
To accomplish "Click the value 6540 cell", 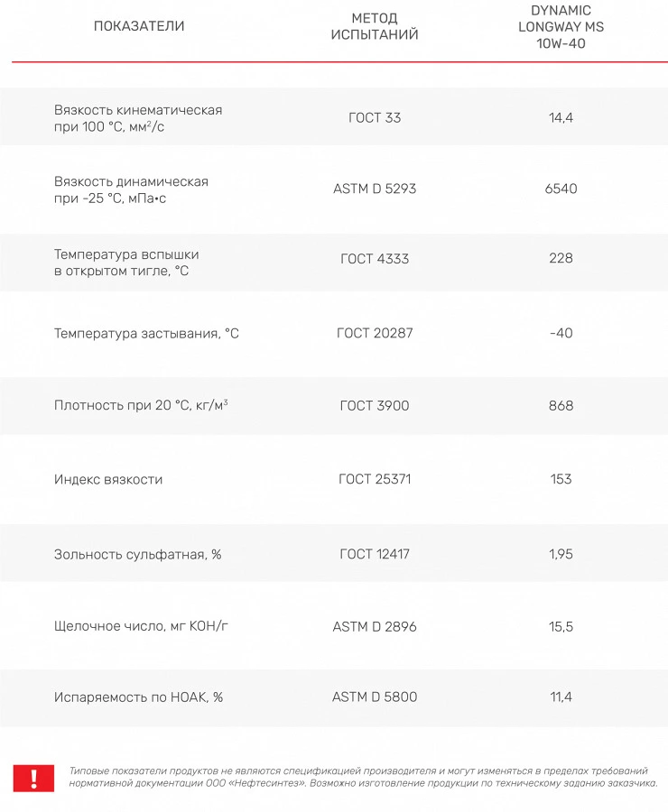I will pos(561,189).
